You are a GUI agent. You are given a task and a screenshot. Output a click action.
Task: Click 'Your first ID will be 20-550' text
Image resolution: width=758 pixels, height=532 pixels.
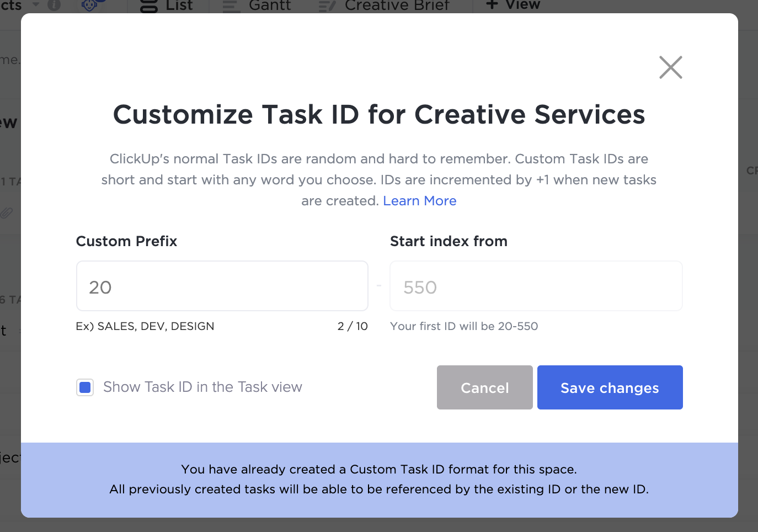464,326
